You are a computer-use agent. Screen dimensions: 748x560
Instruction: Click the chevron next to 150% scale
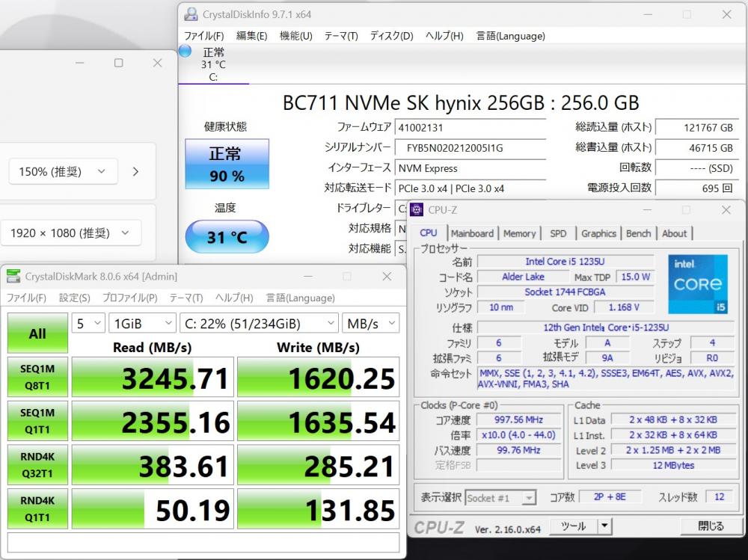click(135, 171)
